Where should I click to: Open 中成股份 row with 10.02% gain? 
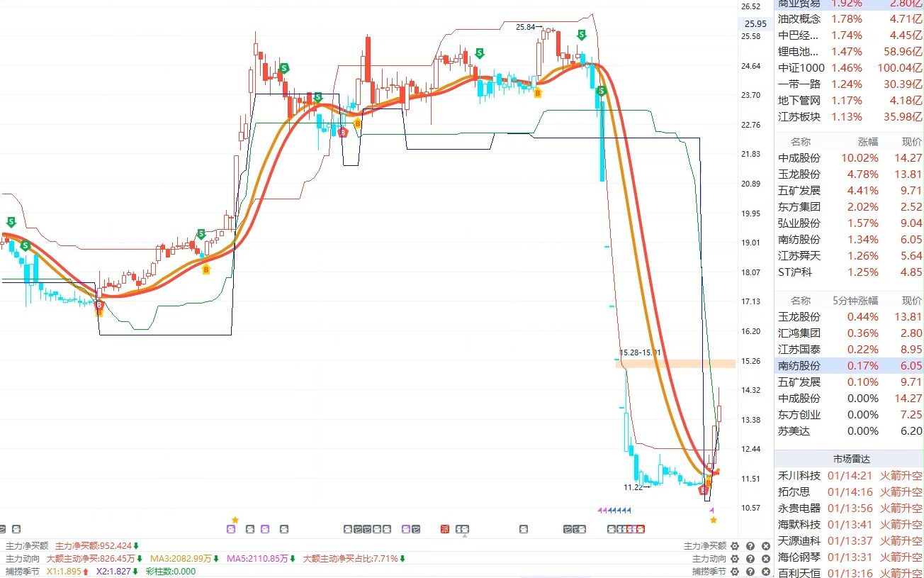pos(849,158)
